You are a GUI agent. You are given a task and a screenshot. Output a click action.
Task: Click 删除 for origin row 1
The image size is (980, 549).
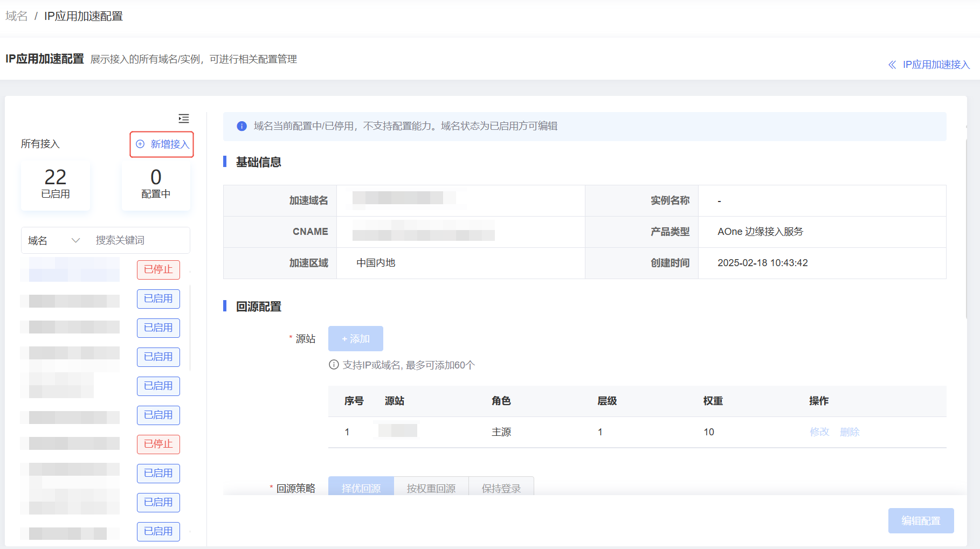850,432
